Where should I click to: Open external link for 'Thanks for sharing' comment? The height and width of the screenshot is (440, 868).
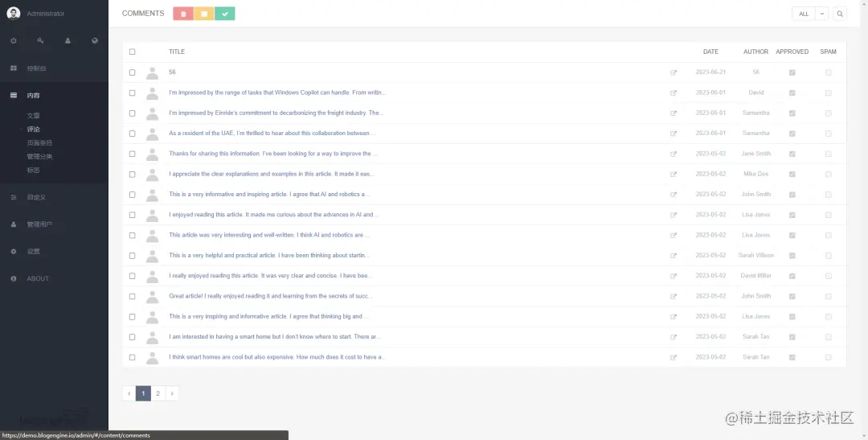674,154
